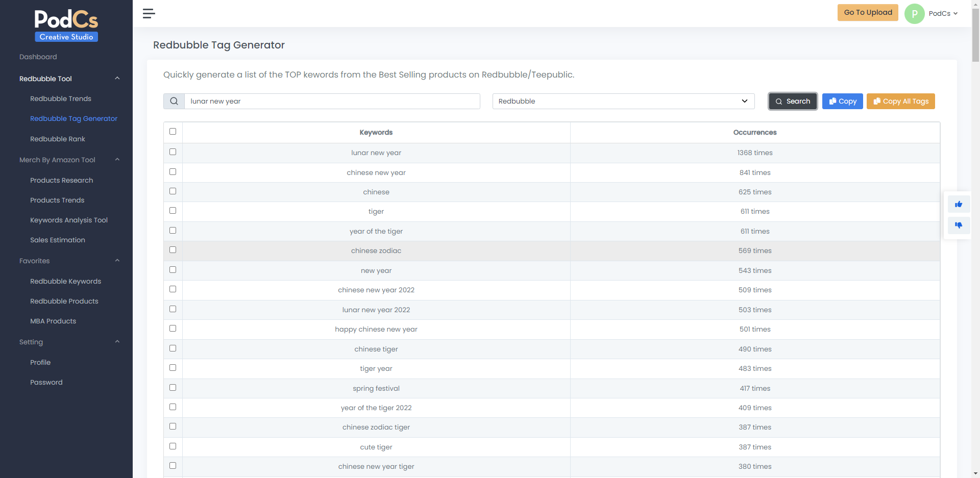Viewport: 980px width, 478px height.
Task: Collapse the Redbubble Tool section
Action: [117, 79]
